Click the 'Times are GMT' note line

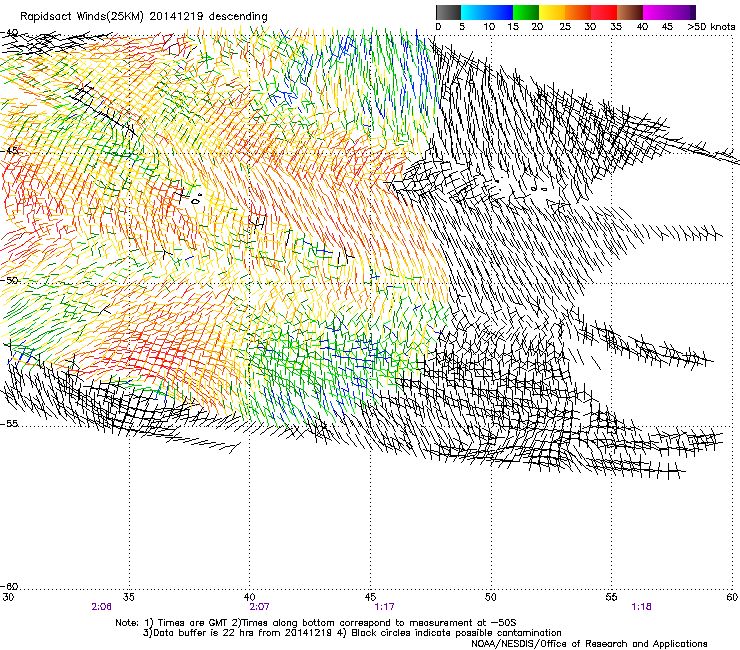tap(316, 623)
